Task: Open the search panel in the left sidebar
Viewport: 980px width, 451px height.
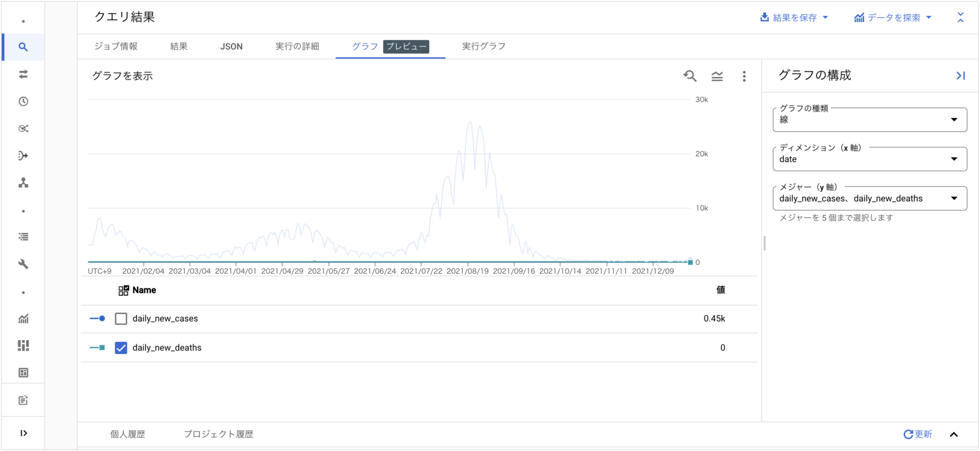Action: [x=23, y=46]
